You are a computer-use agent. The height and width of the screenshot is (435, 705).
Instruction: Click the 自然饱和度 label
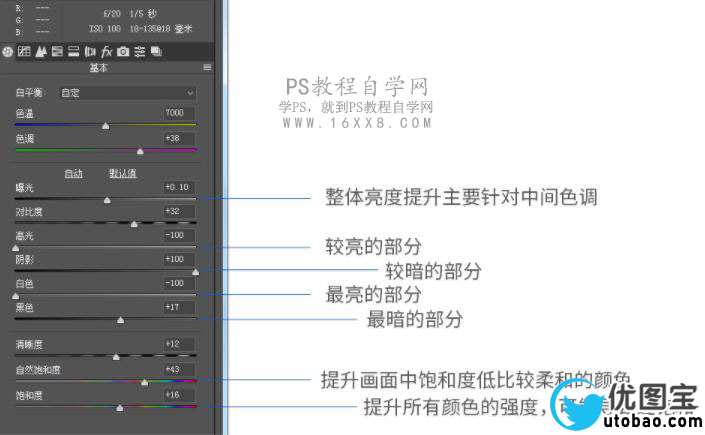pyautogui.click(x=38, y=370)
